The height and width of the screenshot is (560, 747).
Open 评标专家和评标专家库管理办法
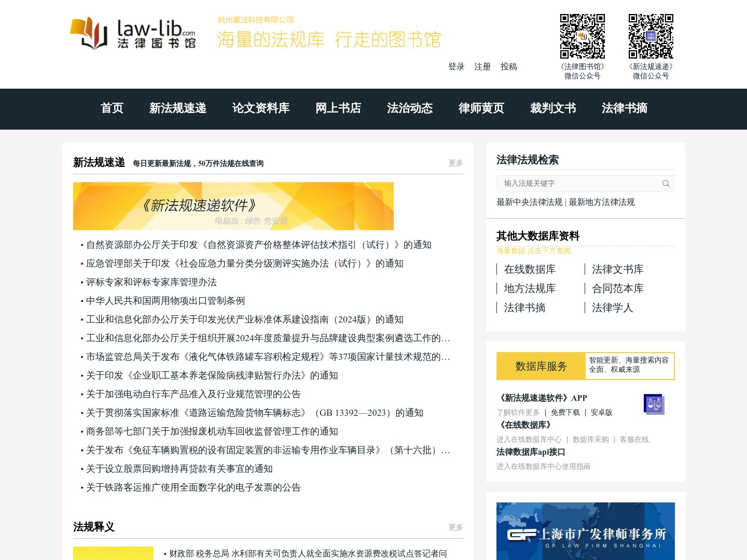(151, 283)
